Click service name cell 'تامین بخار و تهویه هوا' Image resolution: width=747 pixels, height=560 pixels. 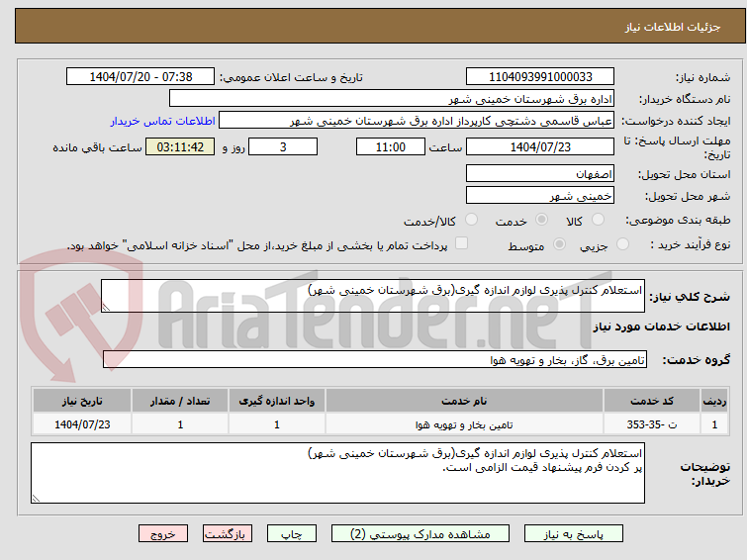(464, 424)
